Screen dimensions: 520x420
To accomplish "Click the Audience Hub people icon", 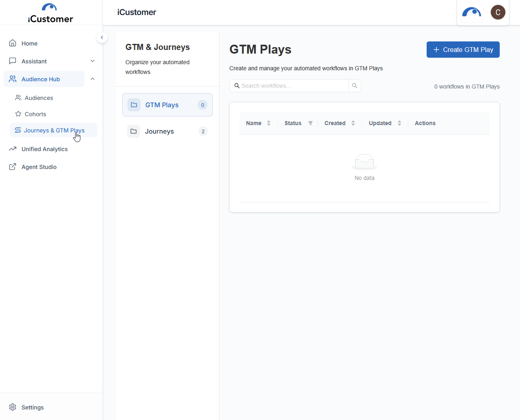I will (13, 79).
